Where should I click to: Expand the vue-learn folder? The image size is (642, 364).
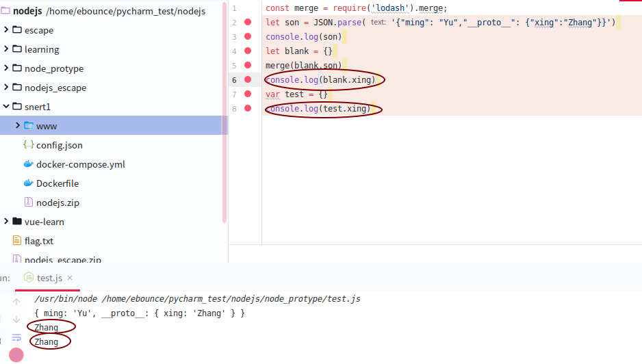[x=6, y=222]
